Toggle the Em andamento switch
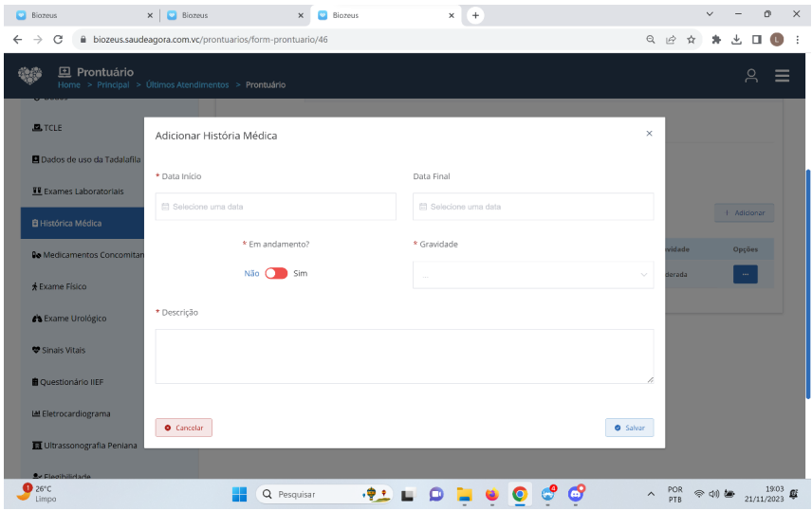The image size is (812, 511). click(276, 273)
